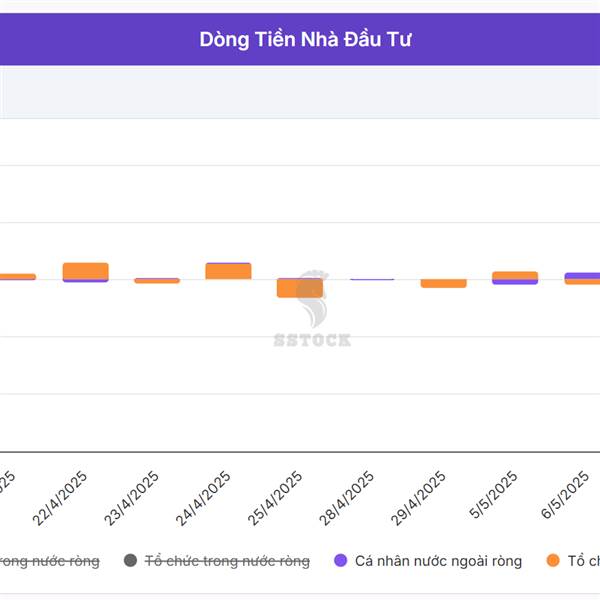
Task: Click the '6/5/2025' axis label
Action: point(565,495)
